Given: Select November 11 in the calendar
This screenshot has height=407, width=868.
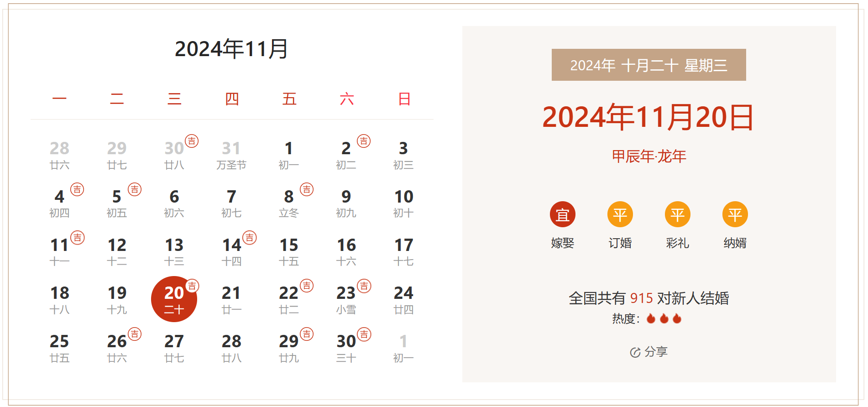Looking at the screenshot, I should (x=59, y=251).
